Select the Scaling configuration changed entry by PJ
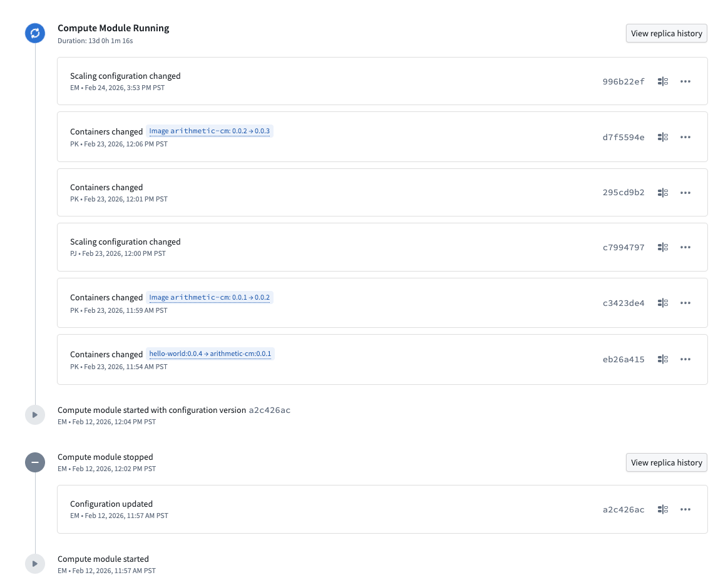Image resolution: width=728 pixels, height=585 pixels. (x=125, y=247)
